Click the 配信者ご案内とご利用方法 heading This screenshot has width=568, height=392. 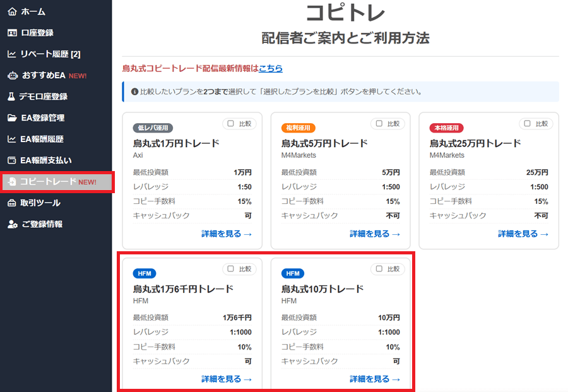(345, 38)
